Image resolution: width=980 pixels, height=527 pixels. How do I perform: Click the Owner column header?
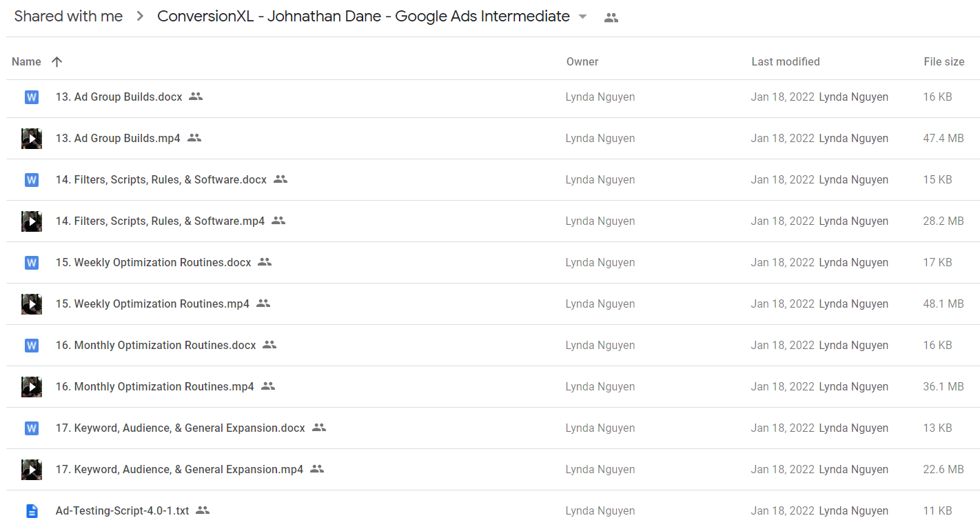[582, 62]
